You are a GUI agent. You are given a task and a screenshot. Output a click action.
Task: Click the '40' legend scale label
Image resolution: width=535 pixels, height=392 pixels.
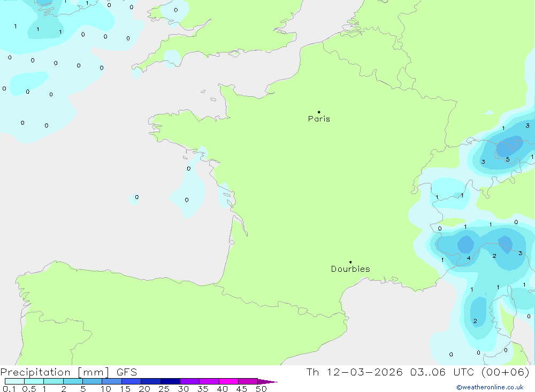[x=223, y=389]
